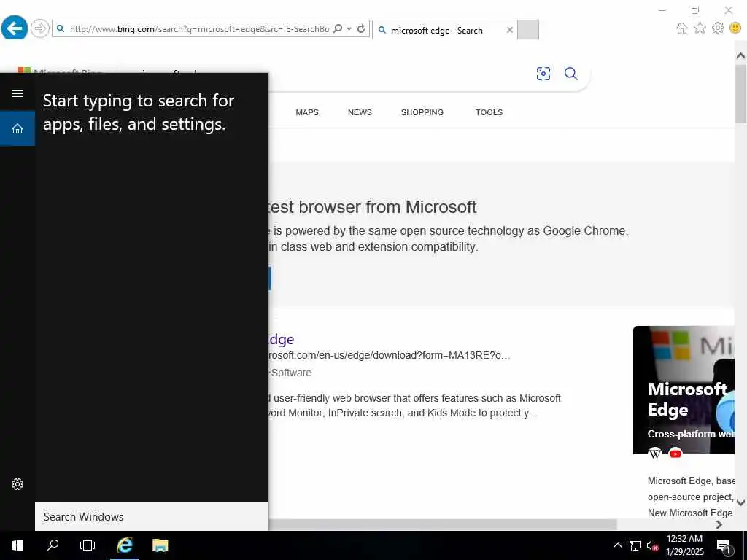Go back using Internet Explorer back arrow

tap(15, 28)
